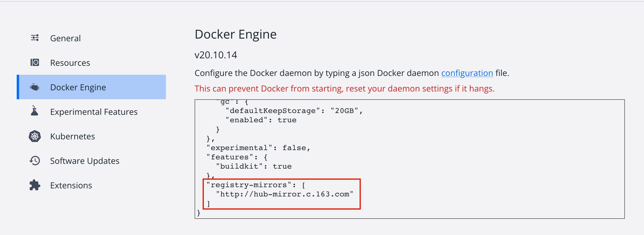Image resolution: width=644 pixels, height=235 pixels.
Task: Click the "buildkit": true line
Action: pyautogui.click(x=254, y=167)
